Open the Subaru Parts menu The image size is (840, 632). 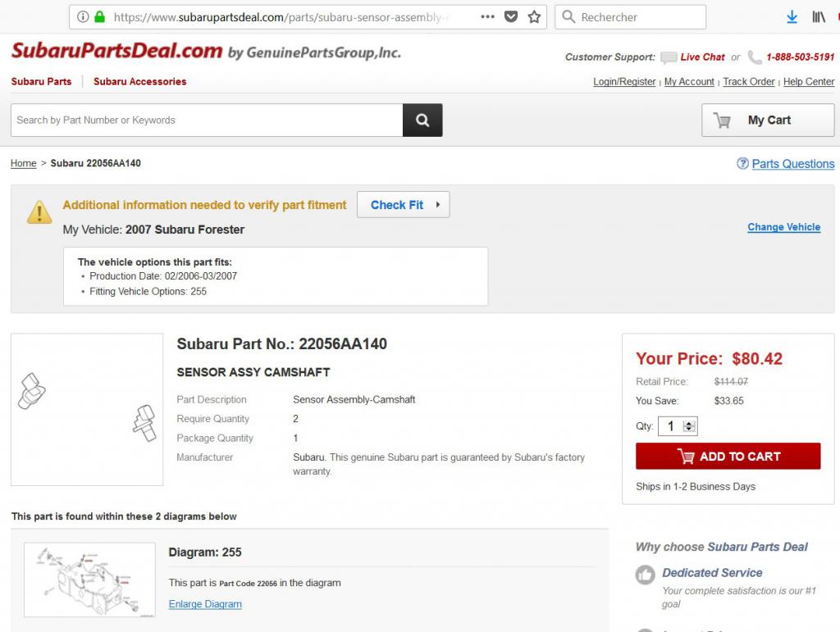point(41,81)
